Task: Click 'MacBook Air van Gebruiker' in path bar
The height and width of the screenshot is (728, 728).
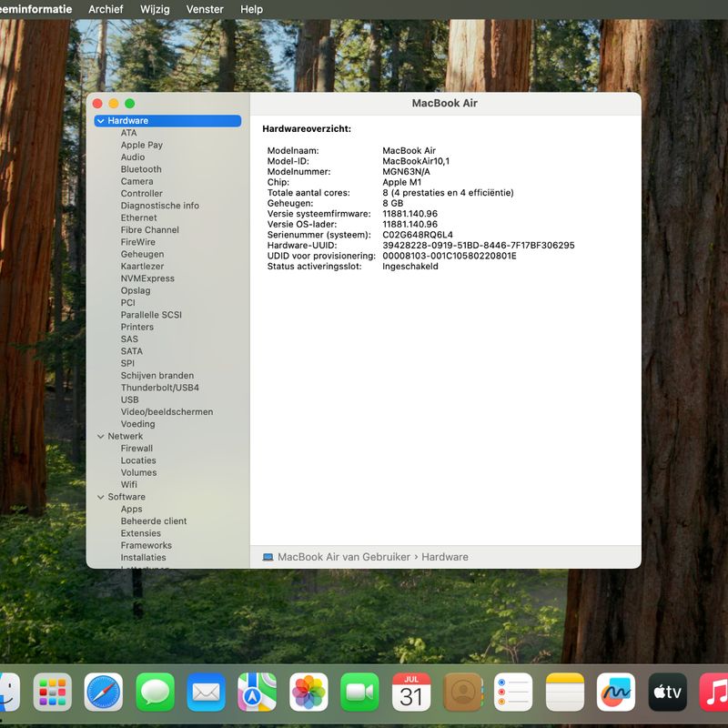Action: pyautogui.click(x=344, y=557)
